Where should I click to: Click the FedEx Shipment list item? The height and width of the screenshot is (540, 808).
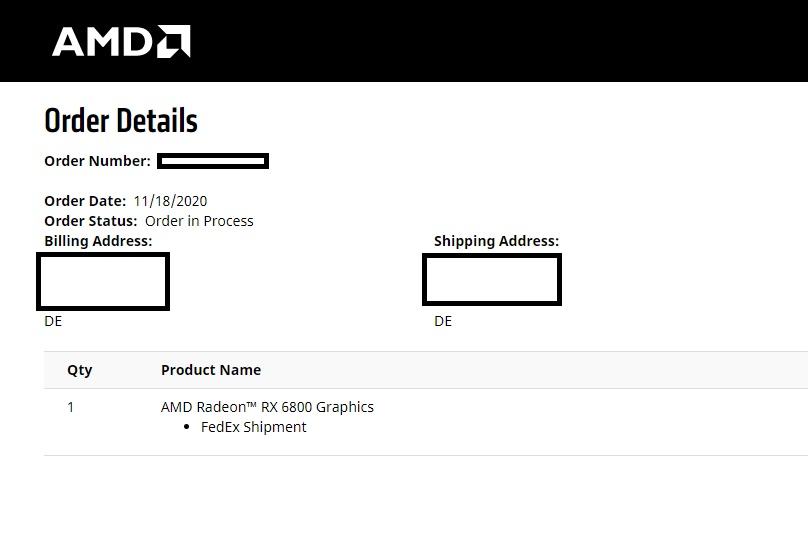tap(254, 427)
